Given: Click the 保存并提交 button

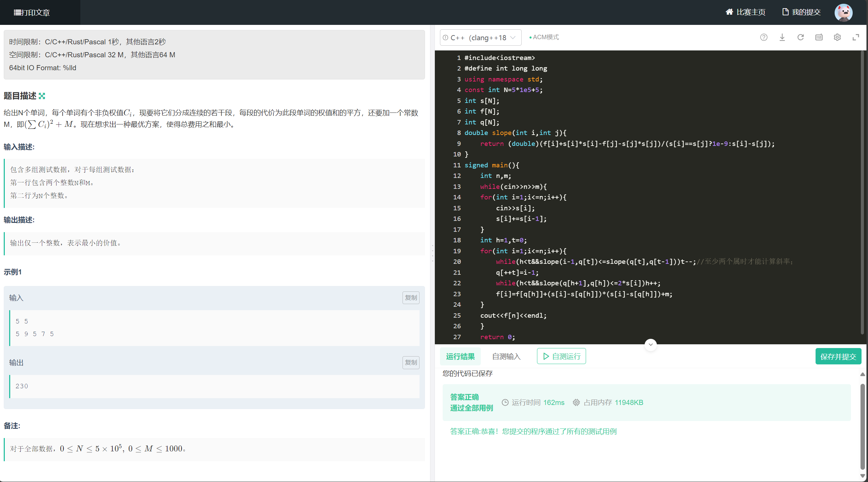Looking at the screenshot, I should click(838, 357).
